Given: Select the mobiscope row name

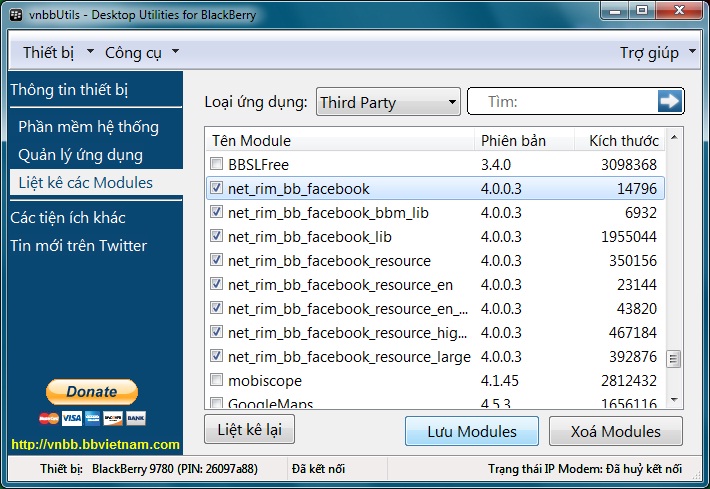Looking at the screenshot, I should pos(265,380).
